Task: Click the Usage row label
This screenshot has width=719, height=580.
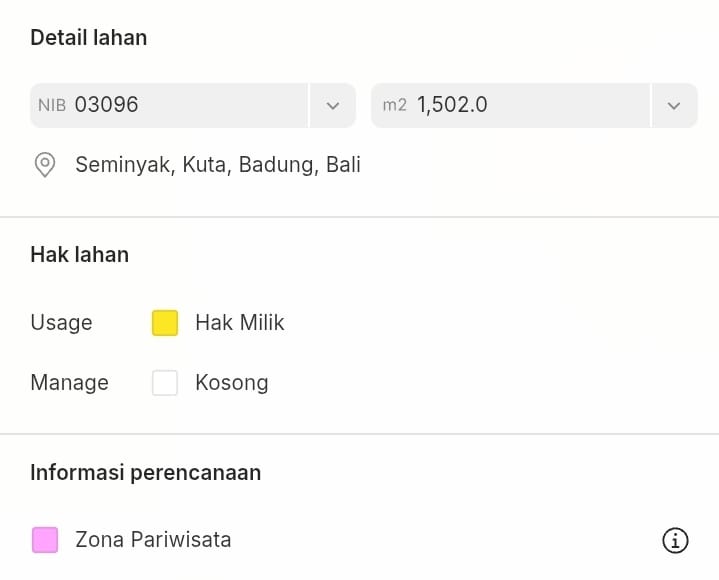Action: pyautogui.click(x=61, y=323)
